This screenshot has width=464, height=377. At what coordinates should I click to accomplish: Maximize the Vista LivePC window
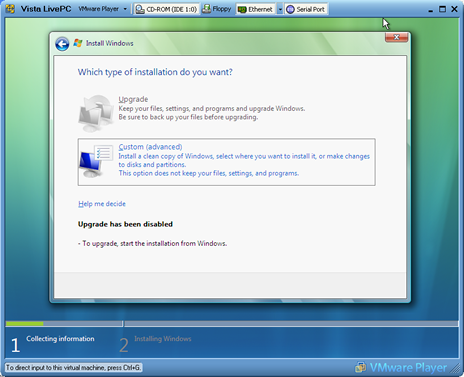click(442, 9)
